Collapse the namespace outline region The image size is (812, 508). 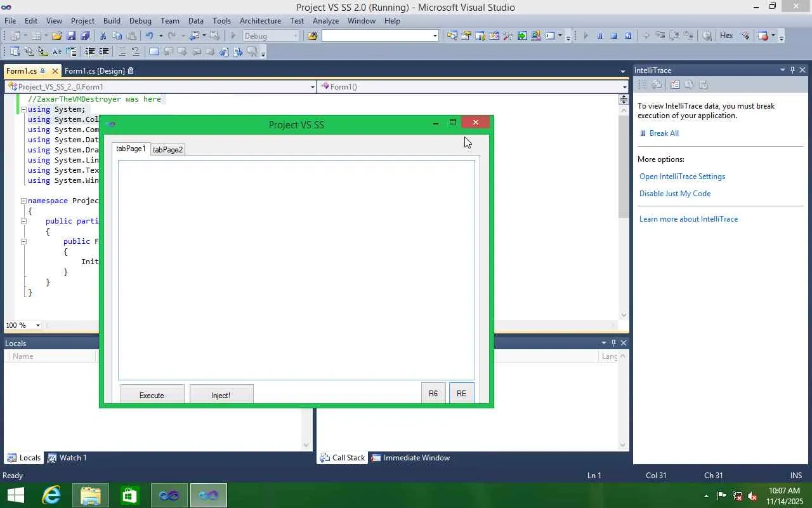click(23, 201)
